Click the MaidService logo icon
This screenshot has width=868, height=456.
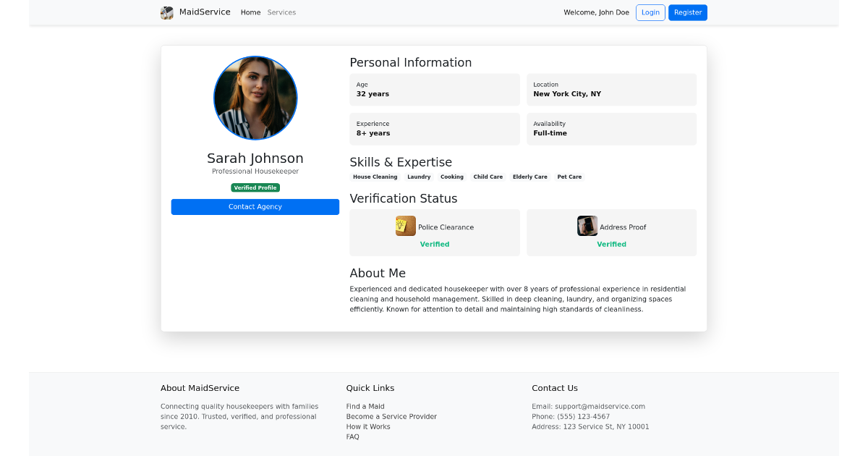[x=166, y=12]
